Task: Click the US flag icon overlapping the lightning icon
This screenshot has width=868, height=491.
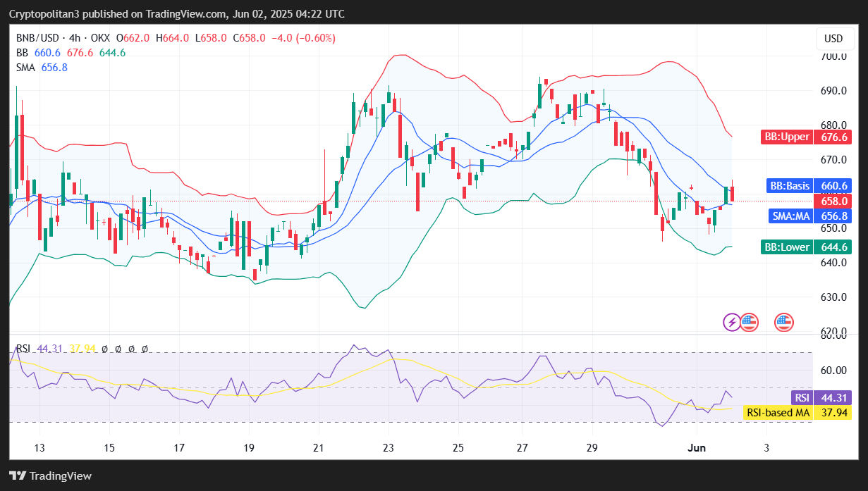Action: (749, 323)
